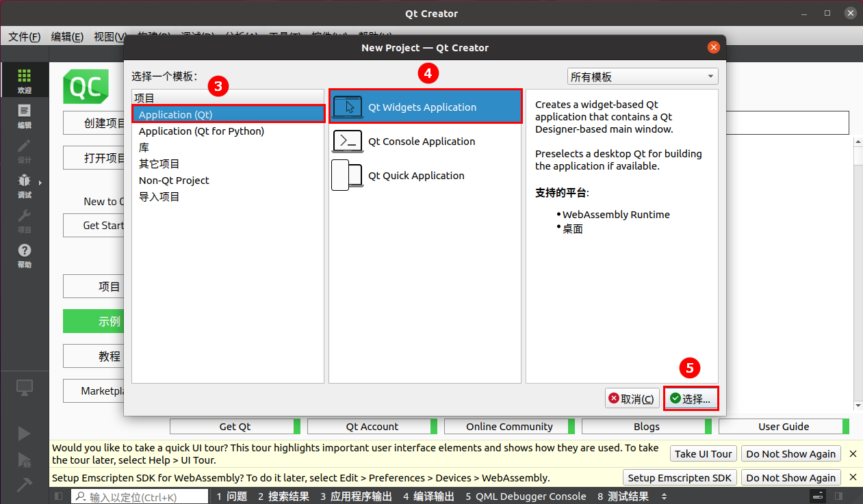Click the Welcome page scrollbar down arrow
The width and height of the screenshot is (863, 504).
coord(858,405)
